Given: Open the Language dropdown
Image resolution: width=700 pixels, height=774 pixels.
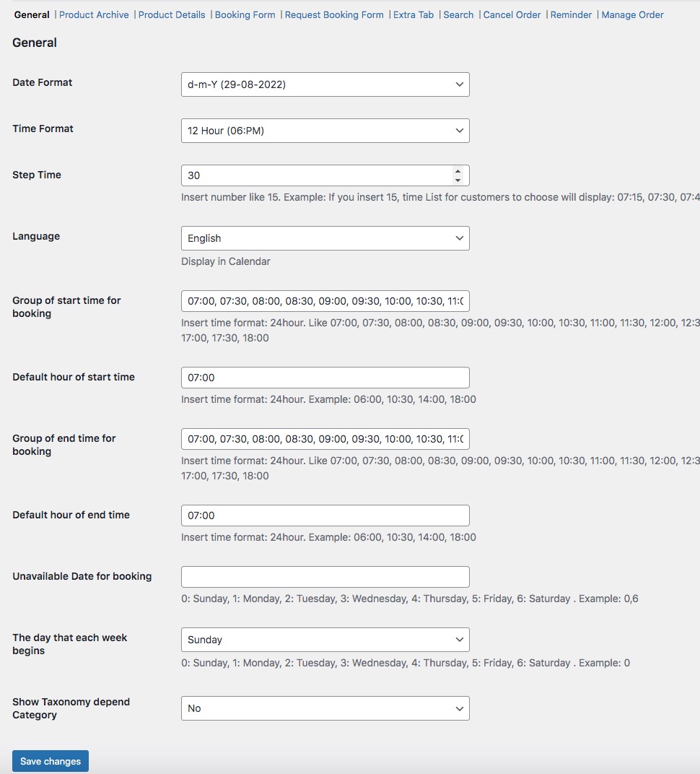Looking at the screenshot, I should [x=325, y=238].
